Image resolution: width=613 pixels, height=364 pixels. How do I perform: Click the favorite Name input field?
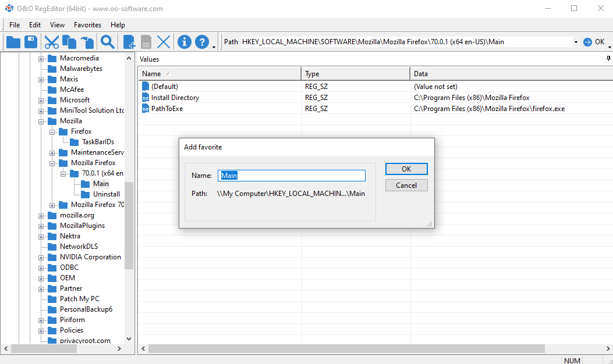pyautogui.click(x=292, y=176)
